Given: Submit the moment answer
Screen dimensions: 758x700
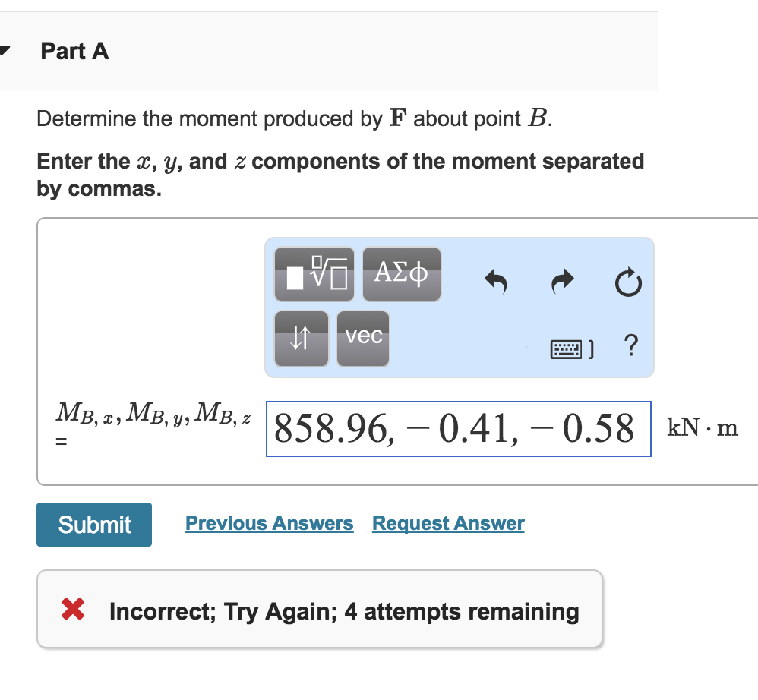Looking at the screenshot, I should [94, 524].
